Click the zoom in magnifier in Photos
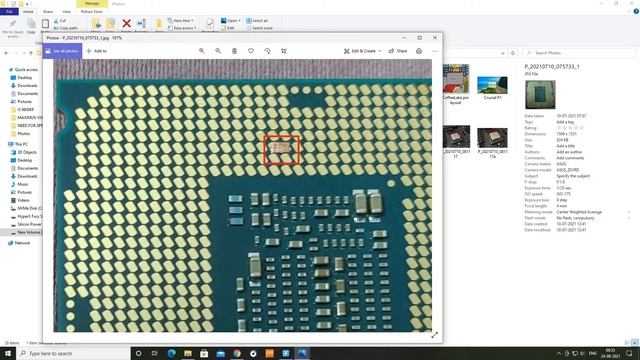 (202, 51)
